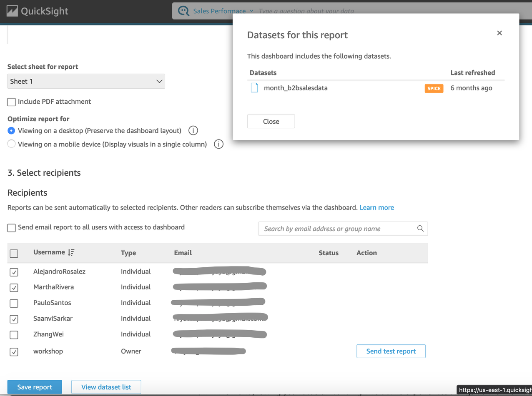Select month_b2bsalesdata dataset name
Image resolution: width=532 pixels, height=396 pixels.
pyautogui.click(x=296, y=88)
